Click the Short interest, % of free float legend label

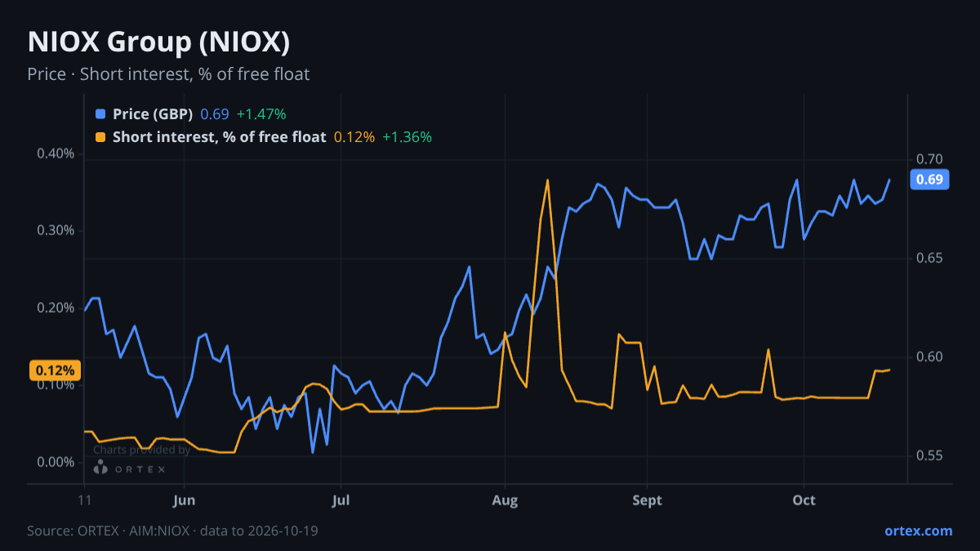coord(220,137)
